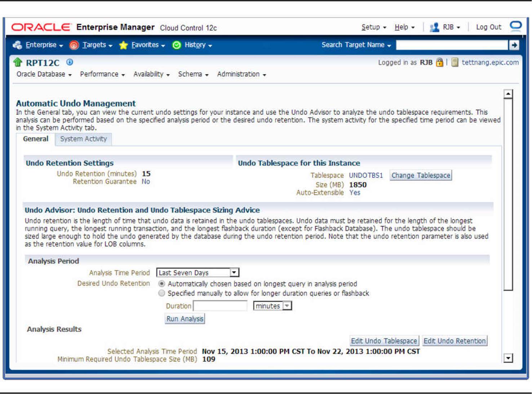Click the scrollbar down arrow
This screenshot has width=532, height=394.
pos(508,358)
